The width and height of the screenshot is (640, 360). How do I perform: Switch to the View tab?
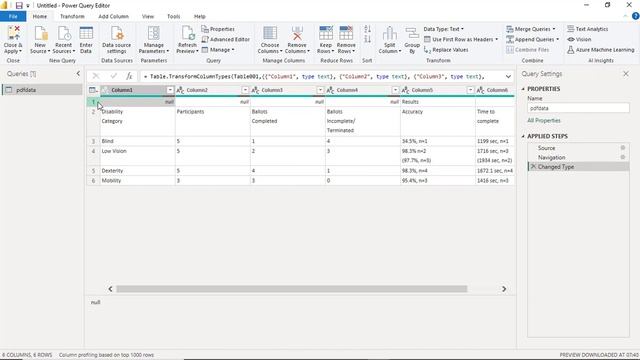pos(148,16)
